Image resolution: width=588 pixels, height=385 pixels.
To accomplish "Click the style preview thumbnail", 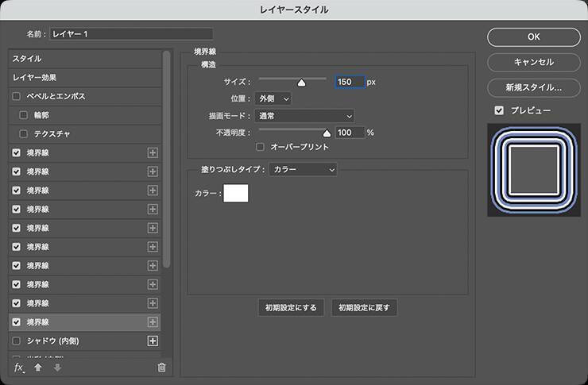I will [x=534, y=170].
